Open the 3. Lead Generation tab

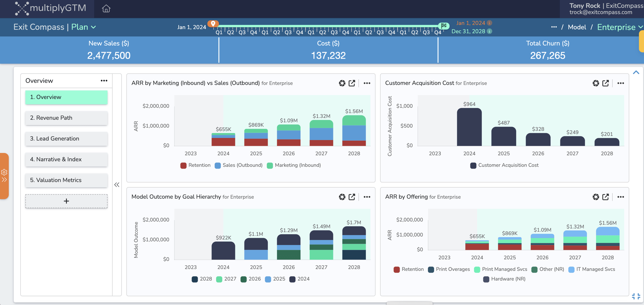point(66,139)
